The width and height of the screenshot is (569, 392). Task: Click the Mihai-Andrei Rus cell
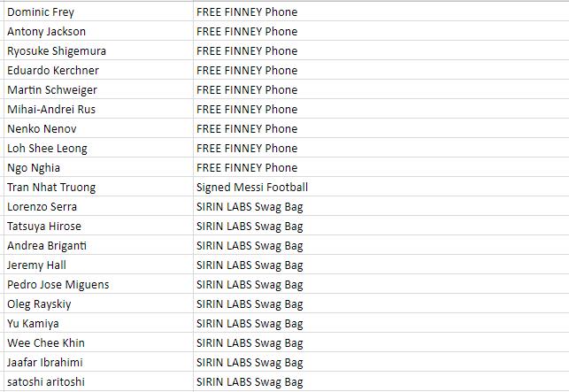pos(98,109)
